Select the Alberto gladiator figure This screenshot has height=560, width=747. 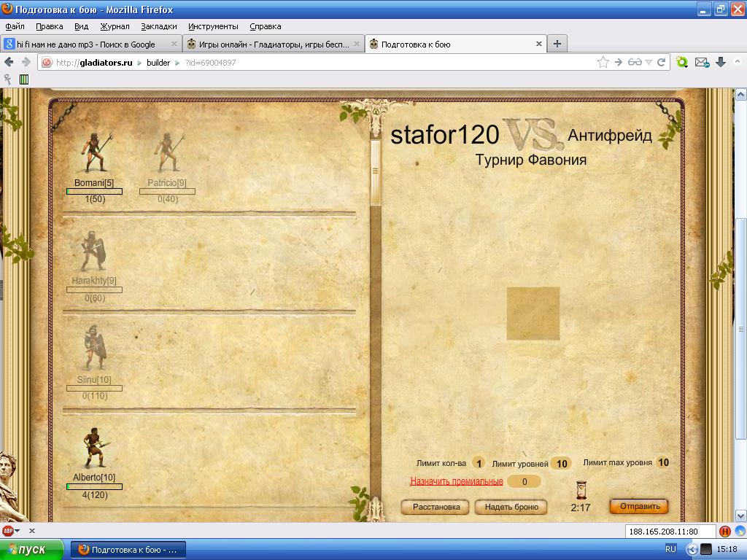[94, 448]
